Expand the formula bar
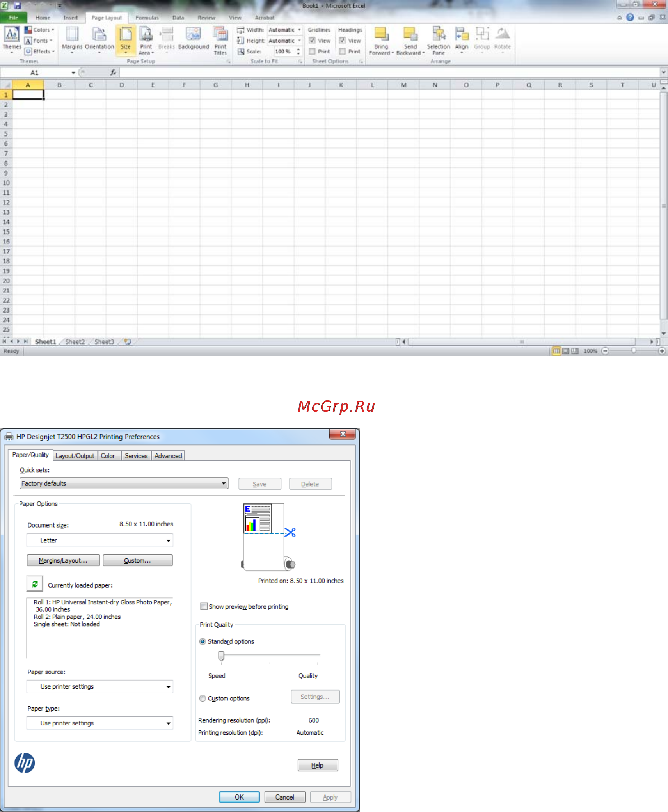Viewport: 668px width, 812px height. tap(663, 72)
